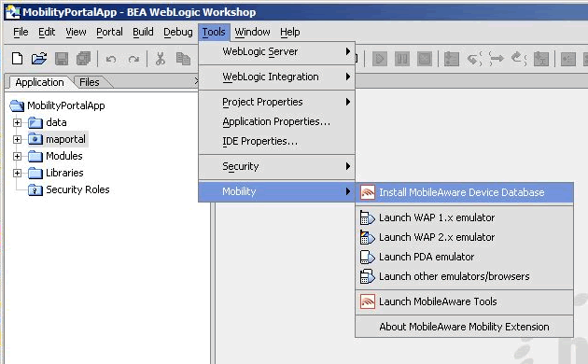Click the MobilityPortalApp root folder icon
Viewport: 588px width, 364px height.
17,105
